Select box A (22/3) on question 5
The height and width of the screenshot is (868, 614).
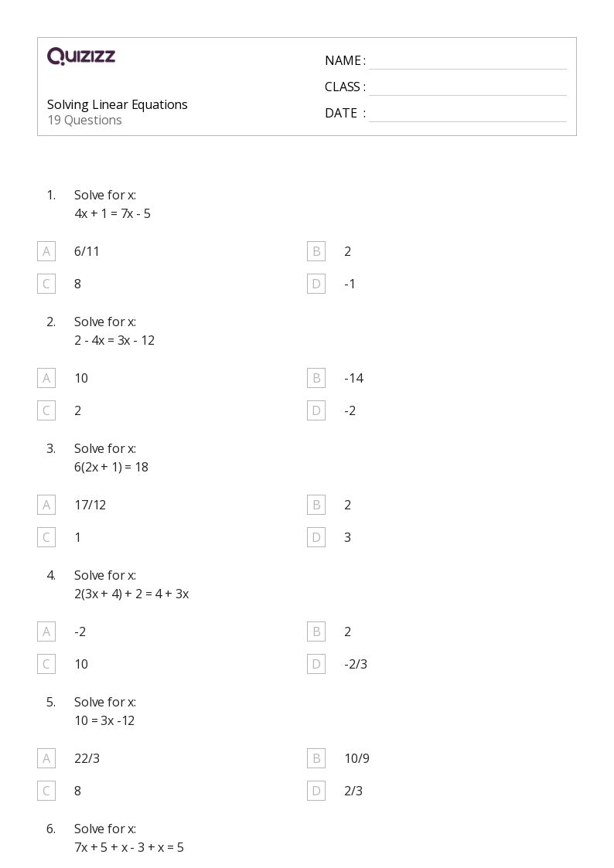click(x=46, y=758)
